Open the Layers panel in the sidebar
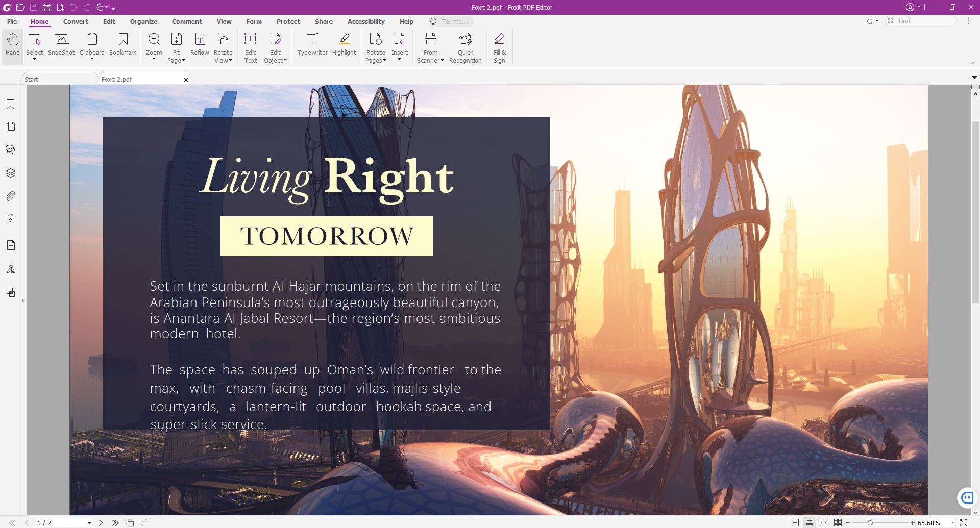The height and width of the screenshot is (528, 980). click(10, 172)
